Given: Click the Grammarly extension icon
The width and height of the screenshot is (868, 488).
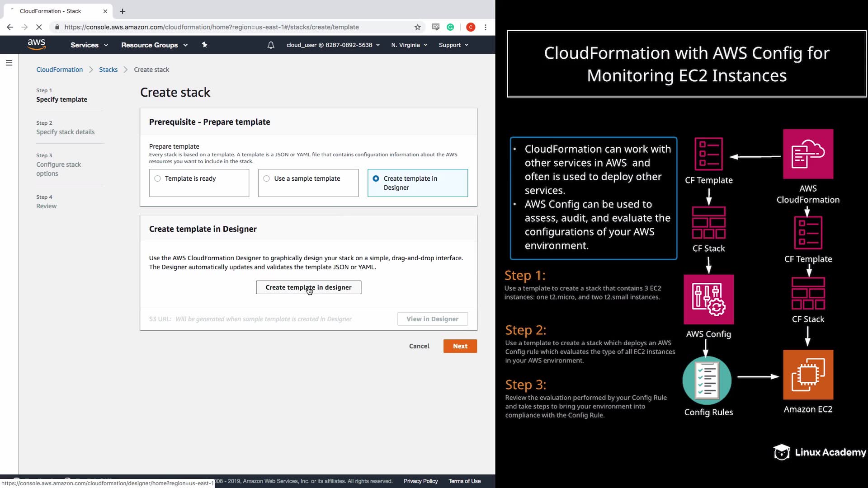Looking at the screenshot, I should [x=450, y=27].
